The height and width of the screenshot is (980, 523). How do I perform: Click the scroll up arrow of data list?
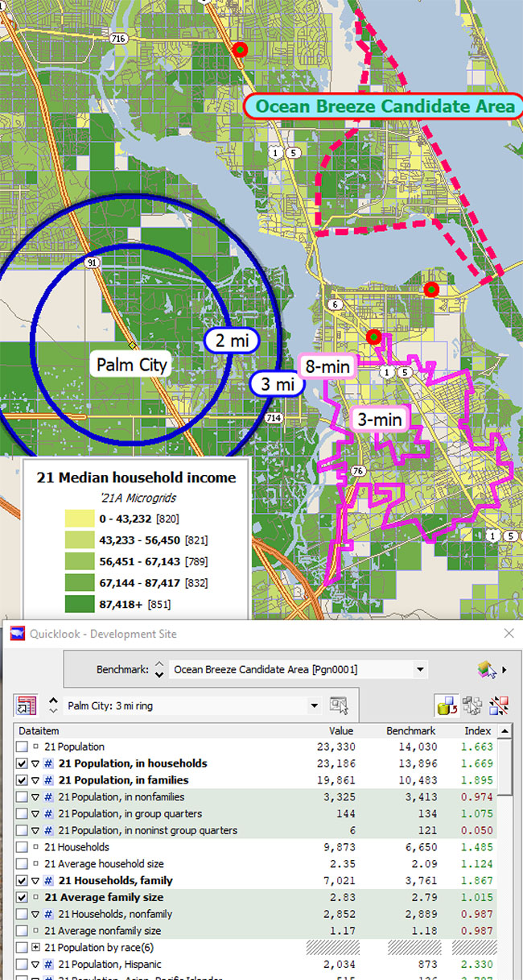tap(504, 731)
